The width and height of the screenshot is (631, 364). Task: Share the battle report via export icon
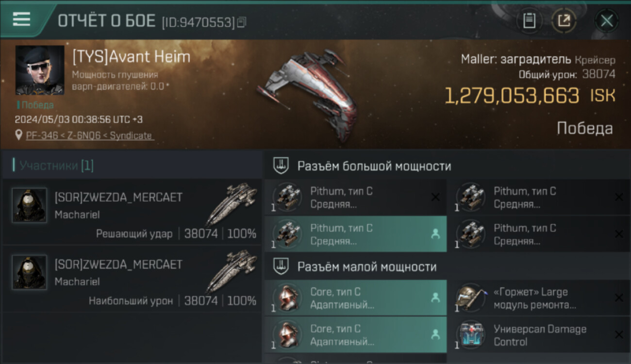click(564, 21)
